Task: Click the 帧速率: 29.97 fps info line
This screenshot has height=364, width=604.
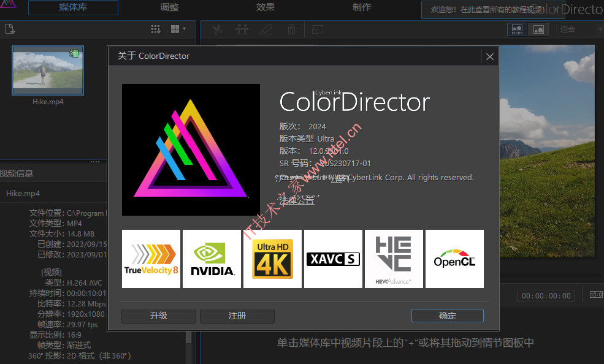Action: click(67, 324)
